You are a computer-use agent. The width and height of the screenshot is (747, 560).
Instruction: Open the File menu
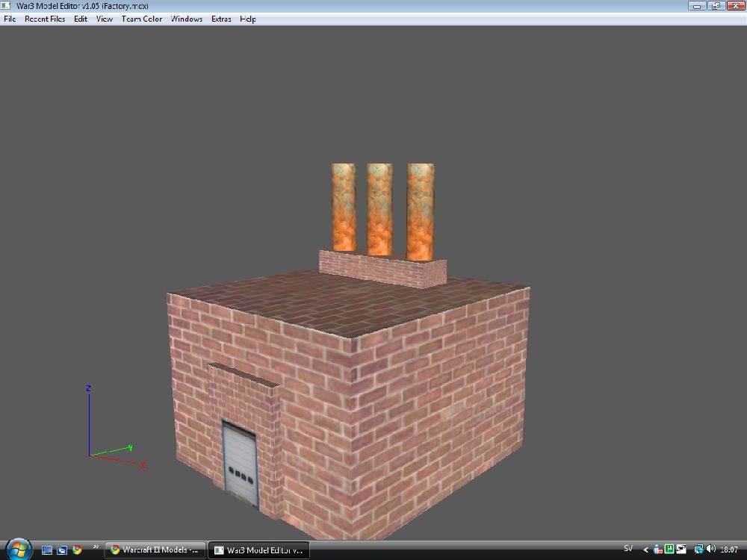pos(10,19)
